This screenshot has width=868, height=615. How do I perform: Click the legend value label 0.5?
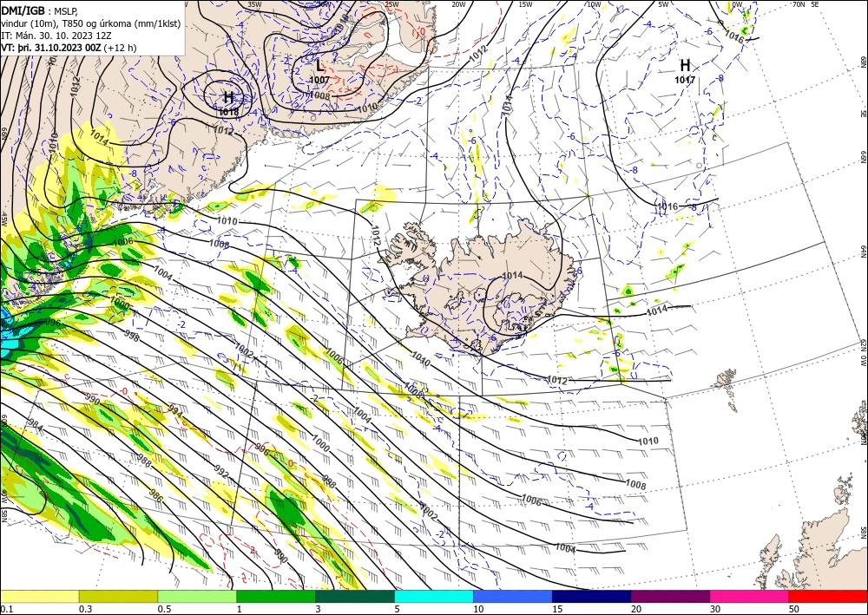click(164, 609)
